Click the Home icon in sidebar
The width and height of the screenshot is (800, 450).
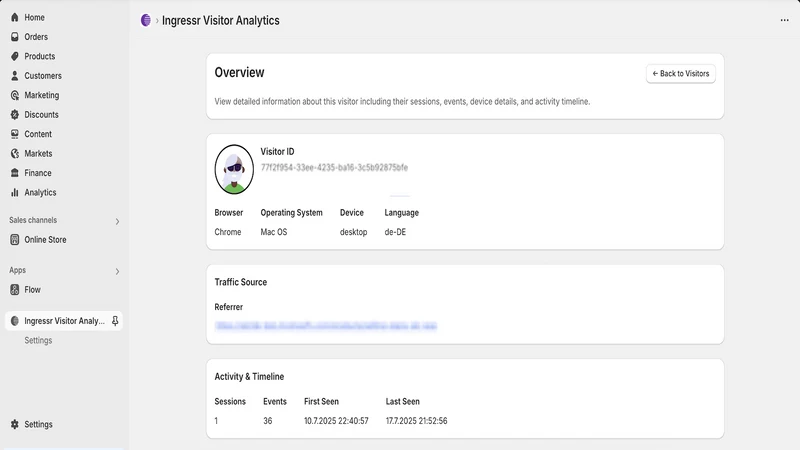pyautogui.click(x=14, y=17)
